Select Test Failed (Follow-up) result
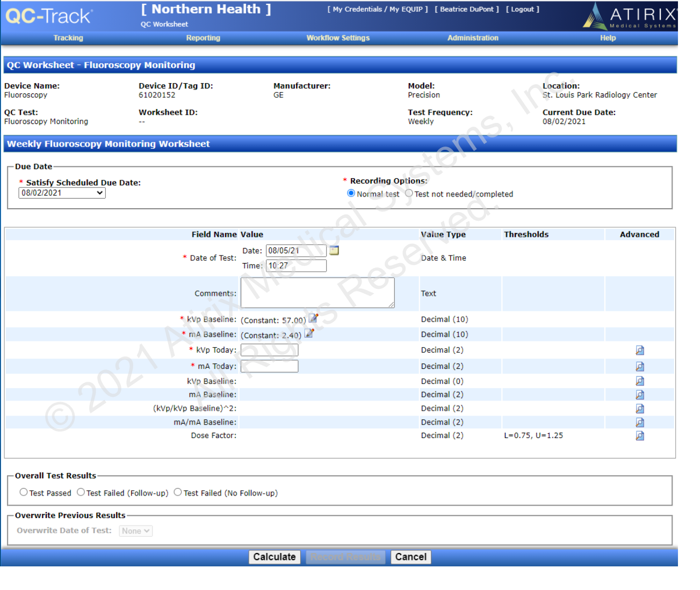Viewport: 700px width, 590px height. [x=81, y=492]
